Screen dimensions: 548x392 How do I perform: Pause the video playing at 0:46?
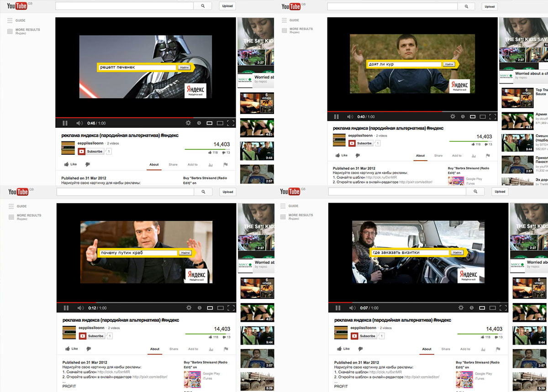click(x=65, y=123)
